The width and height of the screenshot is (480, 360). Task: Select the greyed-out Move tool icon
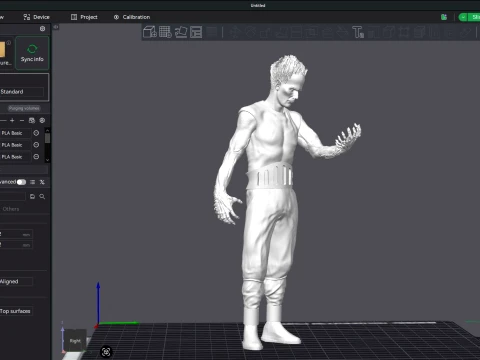click(235, 32)
